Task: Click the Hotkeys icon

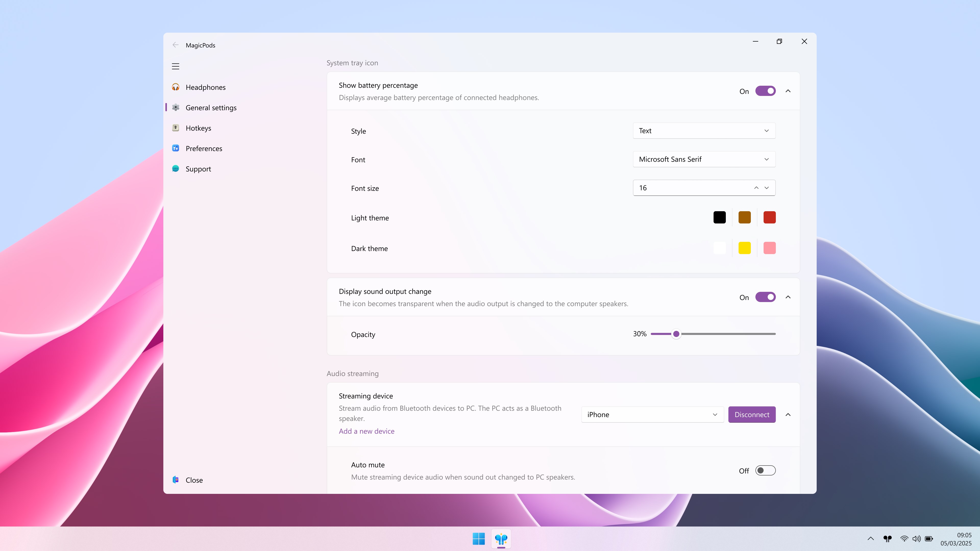Action: [175, 128]
